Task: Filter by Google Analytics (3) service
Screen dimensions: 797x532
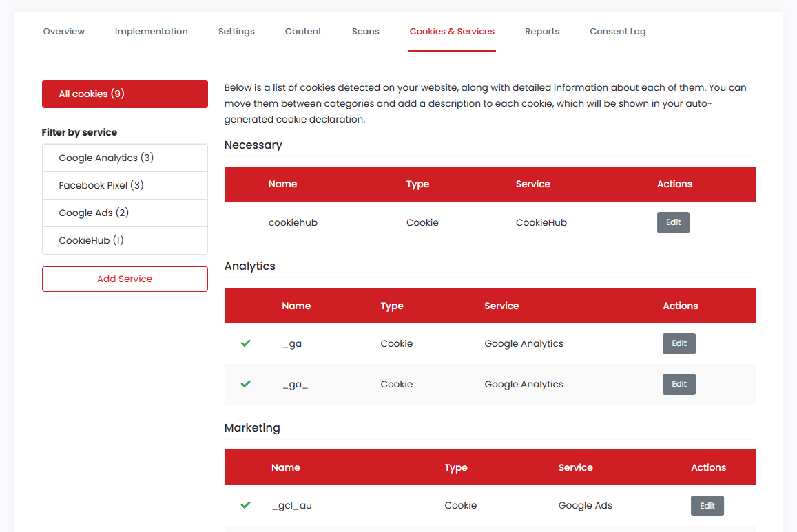Action: pos(125,158)
